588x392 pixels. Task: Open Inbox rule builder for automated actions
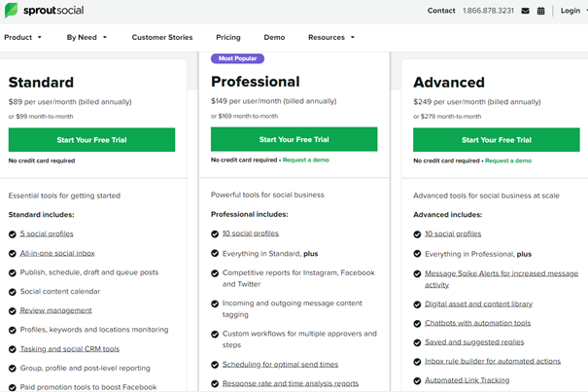coord(493,361)
